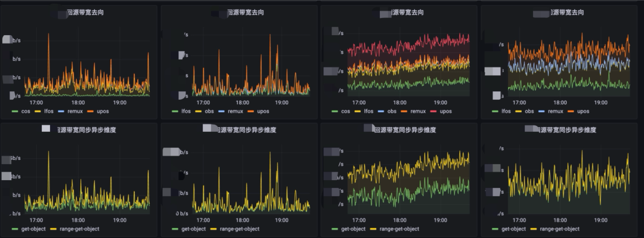Toggle range-get-object series in fourth bottom-row panel
Screen dimensions: 644x238
tap(560, 229)
